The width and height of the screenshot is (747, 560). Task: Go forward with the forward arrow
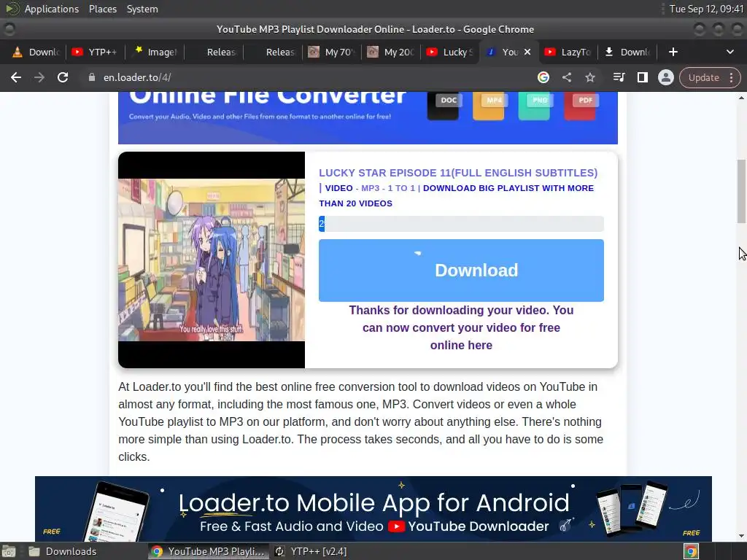[x=39, y=77]
